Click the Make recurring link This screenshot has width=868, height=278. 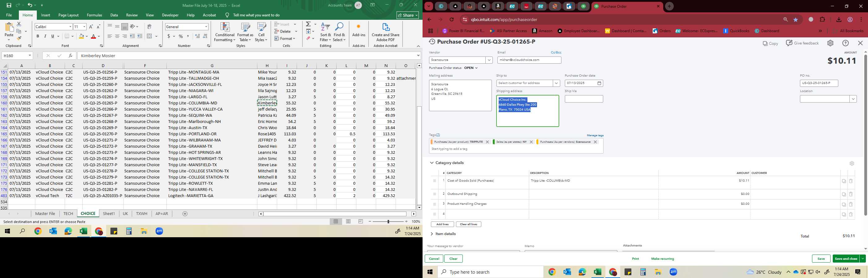point(663,259)
